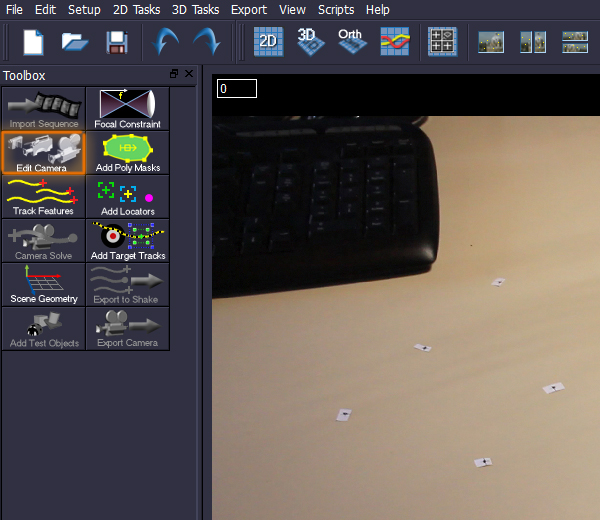
Task: Click the open folder icon
Action: click(75, 42)
